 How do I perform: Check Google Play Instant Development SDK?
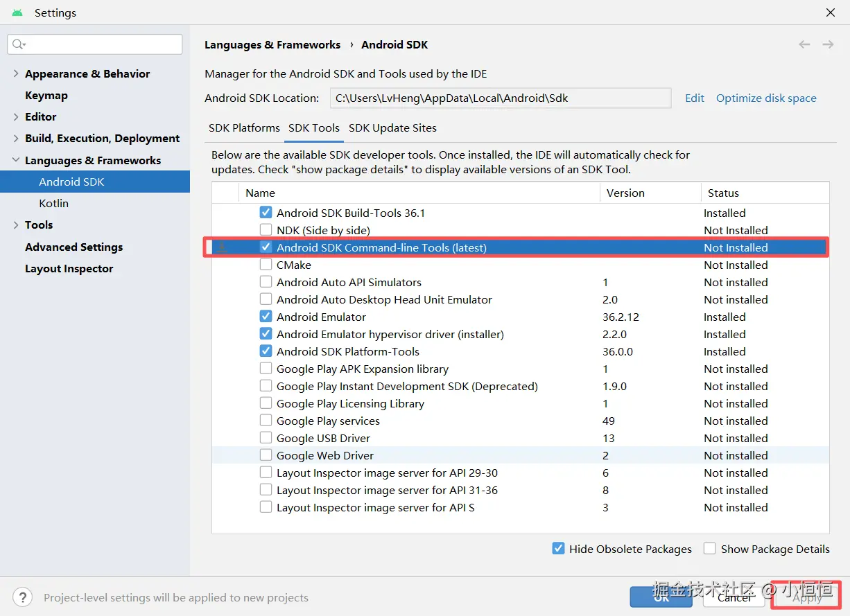[266, 386]
